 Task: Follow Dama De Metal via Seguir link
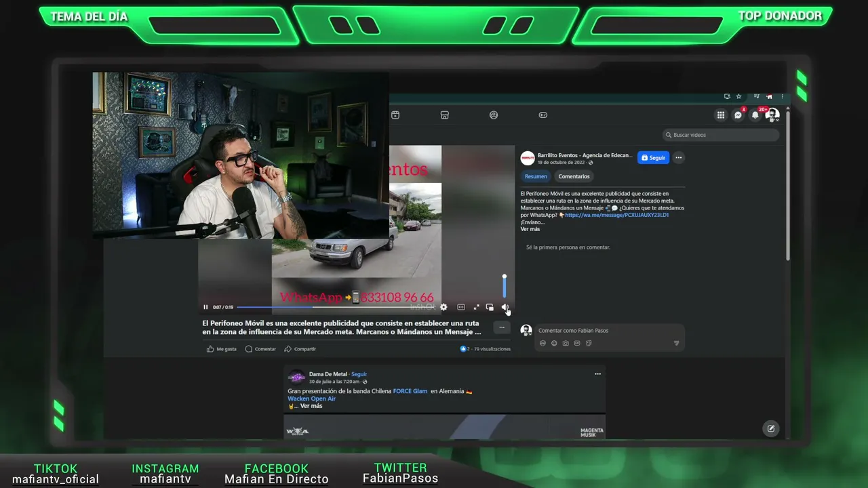359,374
